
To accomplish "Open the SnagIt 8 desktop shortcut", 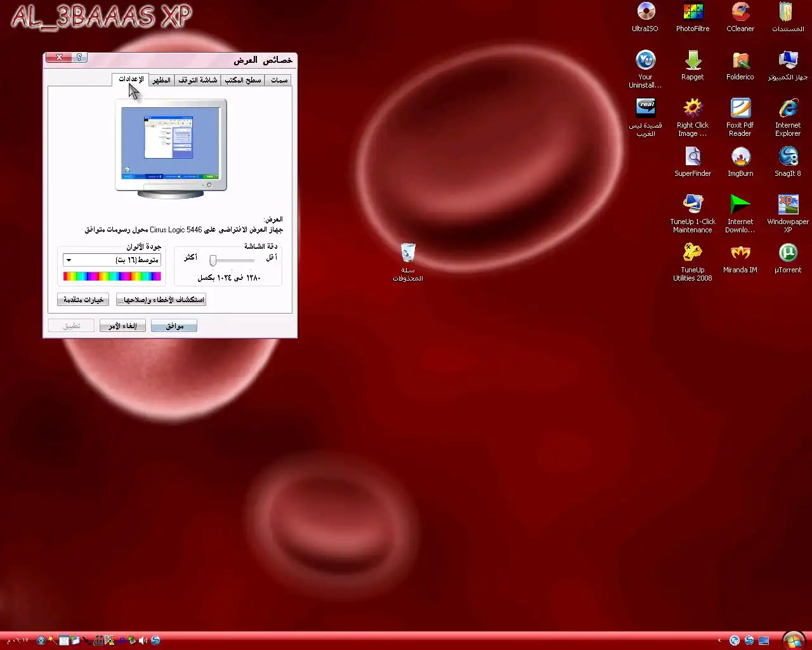I will click(x=788, y=162).
